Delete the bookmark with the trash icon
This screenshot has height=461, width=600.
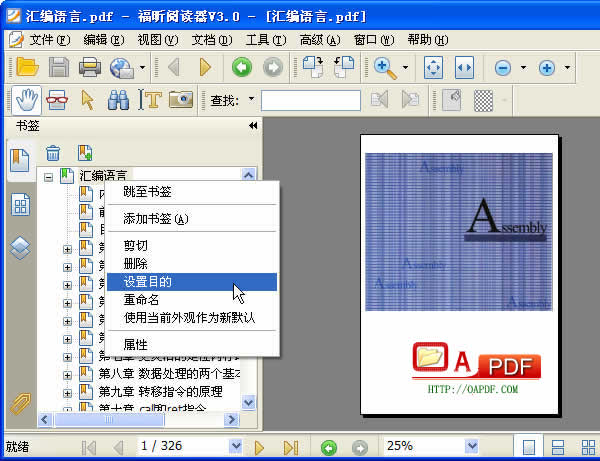(x=53, y=153)
